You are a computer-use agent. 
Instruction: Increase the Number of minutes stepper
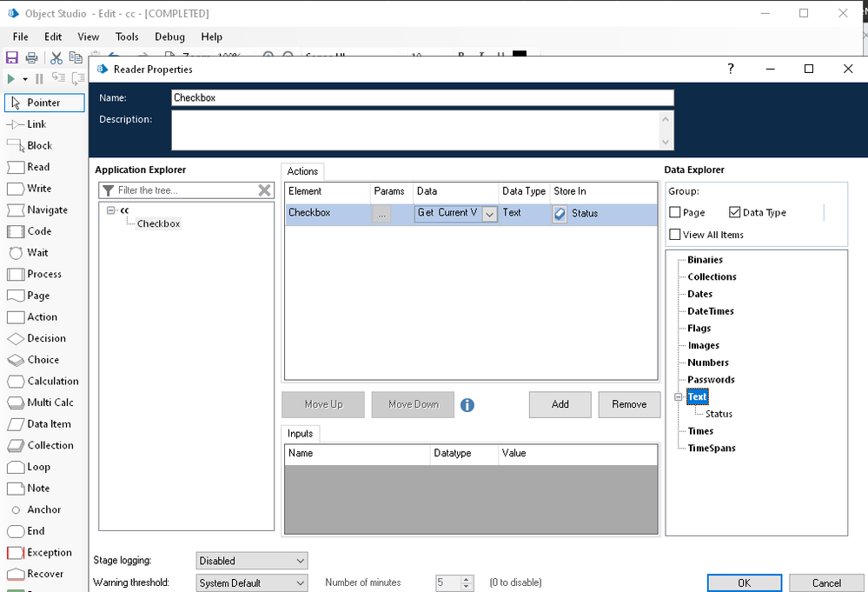(467, 579)
